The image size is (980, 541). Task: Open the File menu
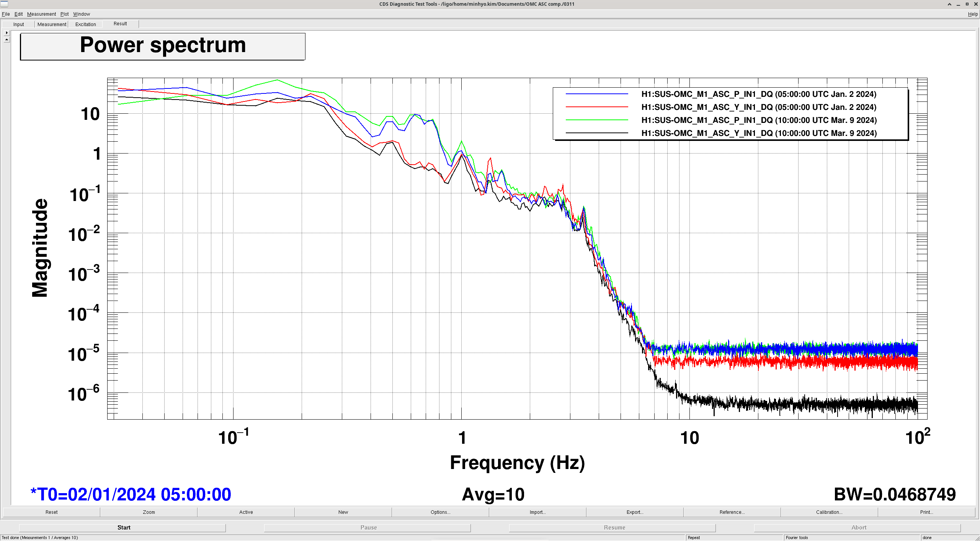pos(6,14)
